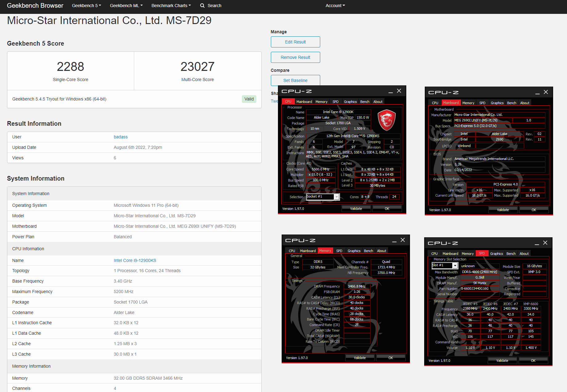Click DRAM Frequency 3466.8 MHz value
The width and height of the screenshot is (567, 392).
[x=357, y=286]
